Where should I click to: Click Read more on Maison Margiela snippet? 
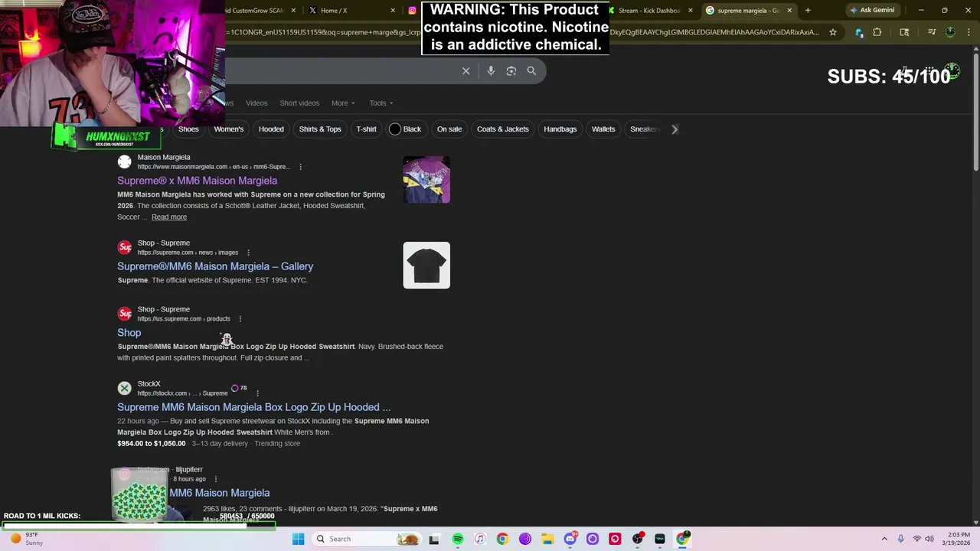point(169,217)
